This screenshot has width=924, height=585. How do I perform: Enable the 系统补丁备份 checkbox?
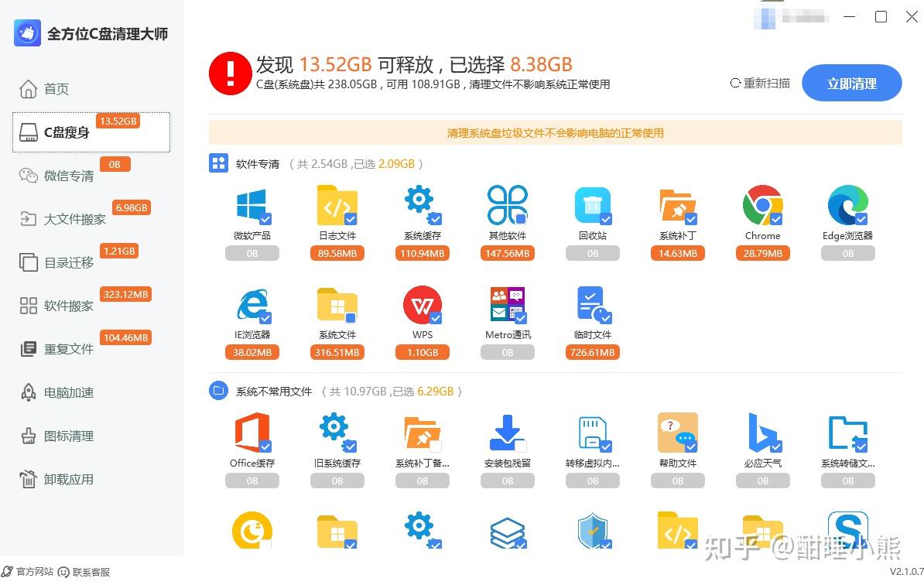pos(436,446)
